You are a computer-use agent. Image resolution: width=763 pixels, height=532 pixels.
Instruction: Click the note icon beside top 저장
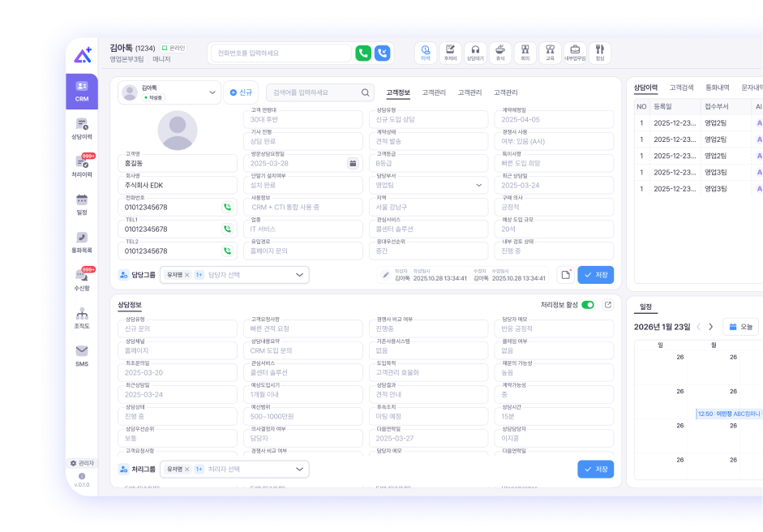[565, 275]
